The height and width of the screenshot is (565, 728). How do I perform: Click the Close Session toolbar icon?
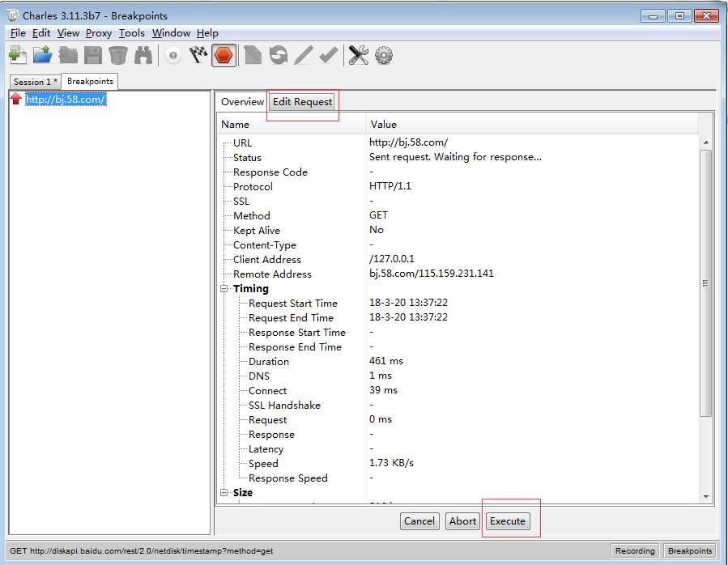68,55
